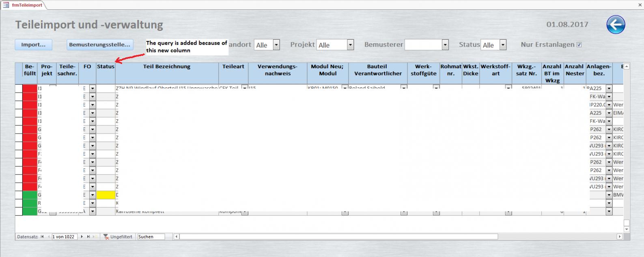
Task: Click the Teileart column header
Action: pyautogui.click(x=233, y=73)
